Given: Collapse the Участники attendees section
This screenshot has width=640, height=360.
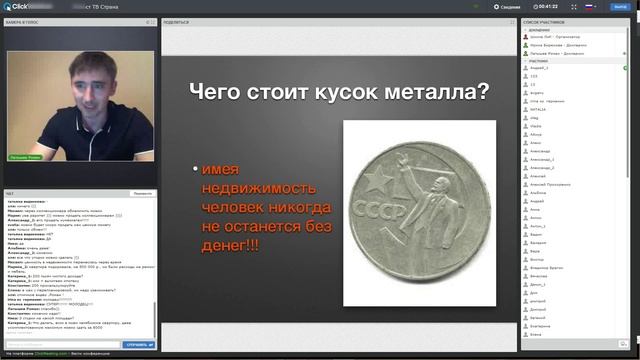Looking at the screenshot, I should coord(526,61).
